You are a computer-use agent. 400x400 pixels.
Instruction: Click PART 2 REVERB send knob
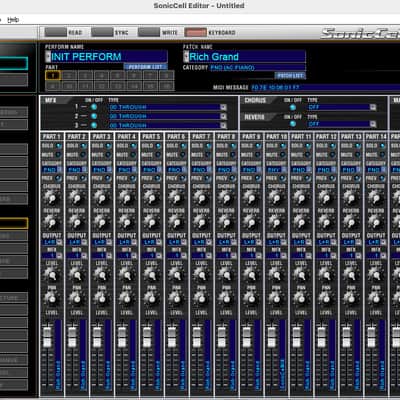click(x=76, y=222)
